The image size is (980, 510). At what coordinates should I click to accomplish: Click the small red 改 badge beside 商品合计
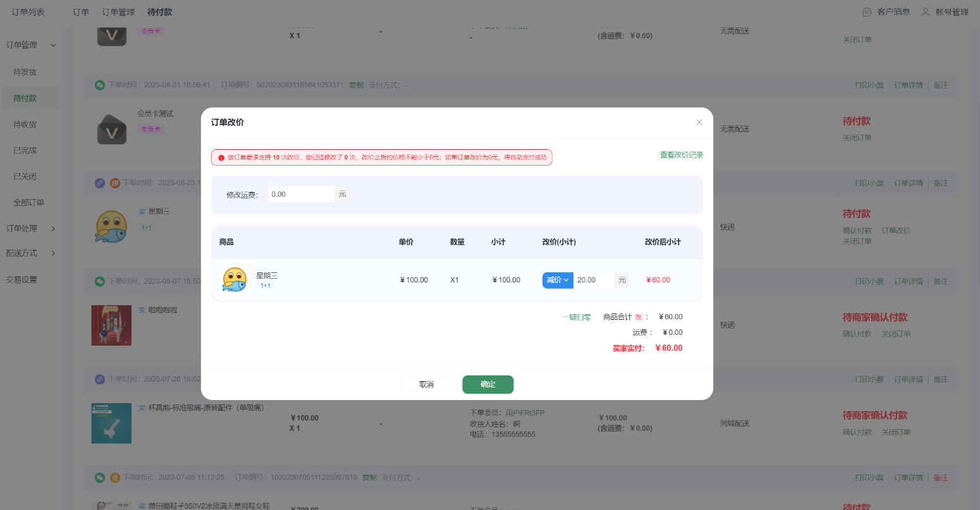639,317
